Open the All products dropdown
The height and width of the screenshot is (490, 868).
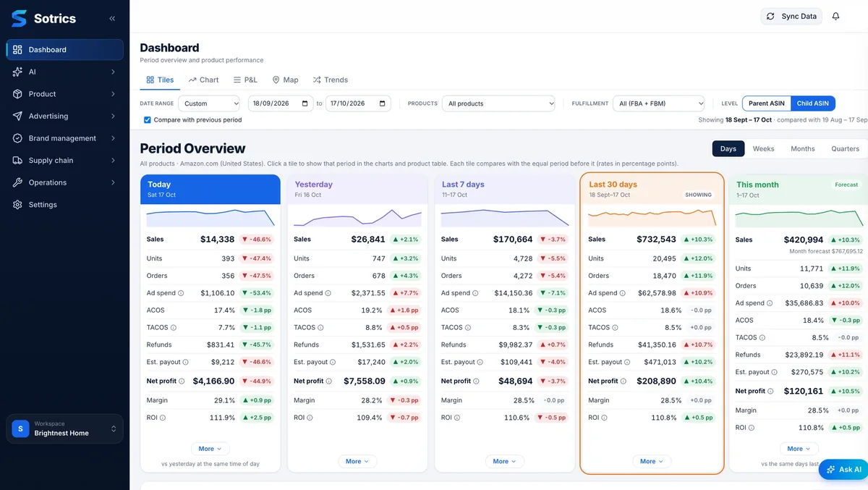coord(498,104)
